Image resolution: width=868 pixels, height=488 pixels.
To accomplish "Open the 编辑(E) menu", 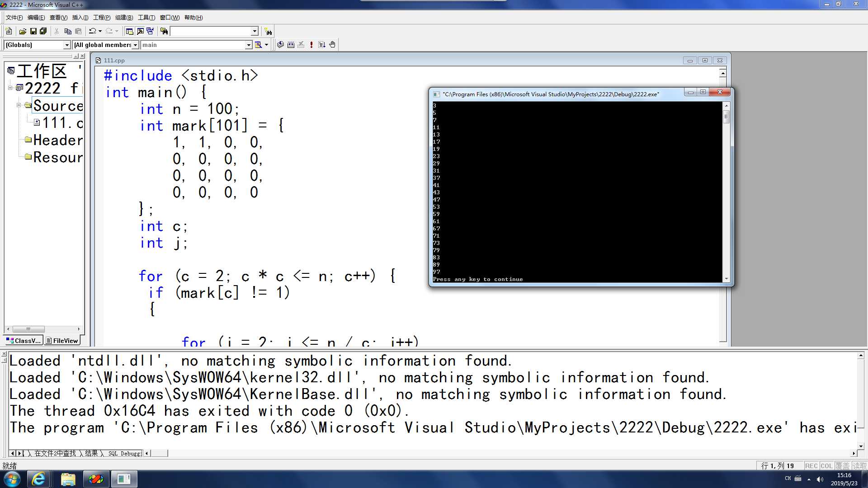I will (34, 17).
